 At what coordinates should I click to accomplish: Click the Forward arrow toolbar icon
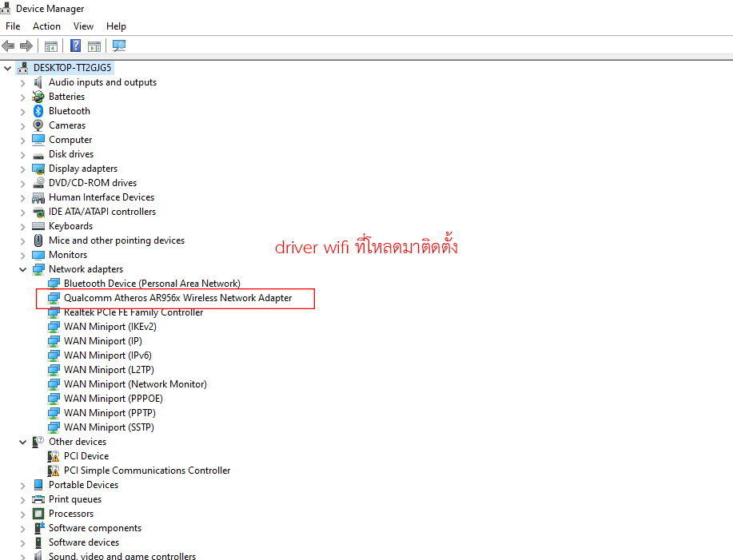click(26, 46)
